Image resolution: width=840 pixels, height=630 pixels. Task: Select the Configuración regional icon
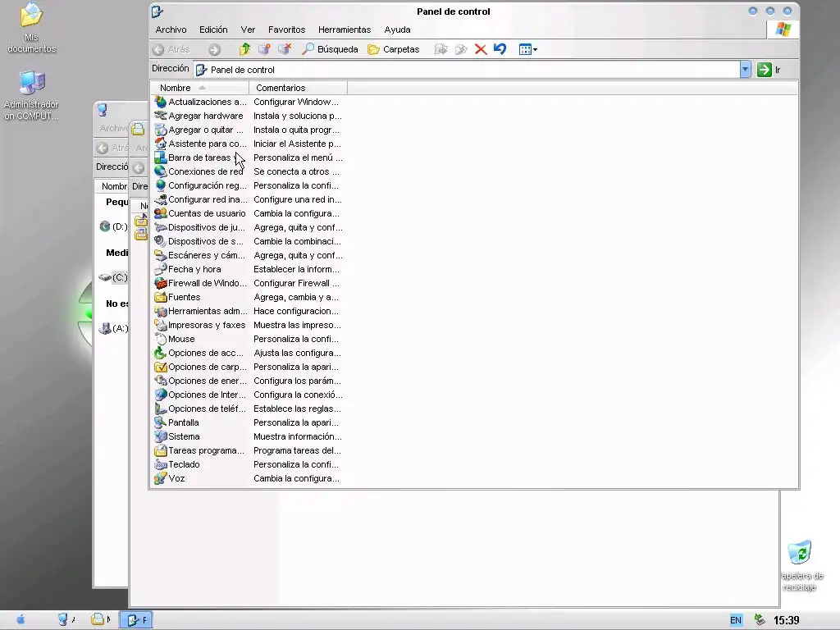click(161, 185)
